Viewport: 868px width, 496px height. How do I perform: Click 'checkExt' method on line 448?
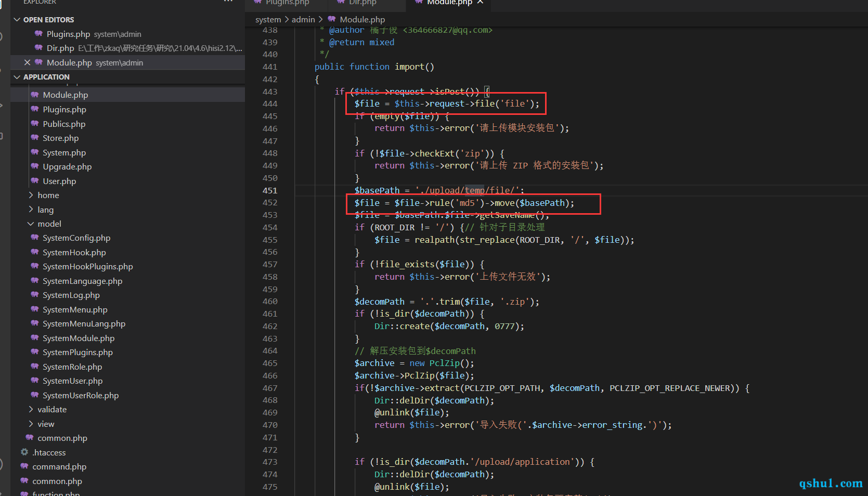tap(434, 154)
